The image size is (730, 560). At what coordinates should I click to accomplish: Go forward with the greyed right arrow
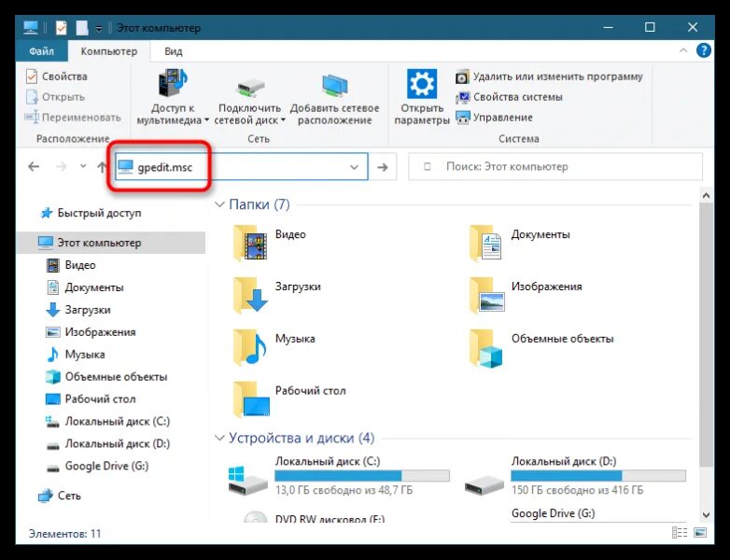point(61,167)
